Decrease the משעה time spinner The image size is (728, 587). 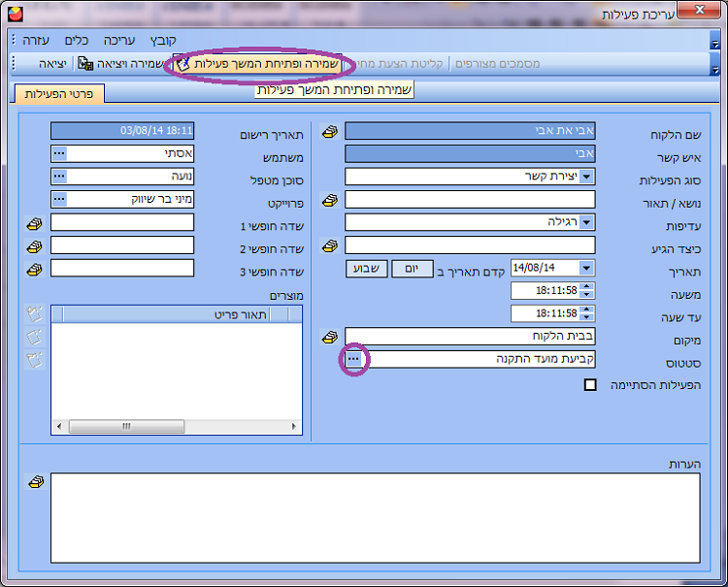coord(587,295)
